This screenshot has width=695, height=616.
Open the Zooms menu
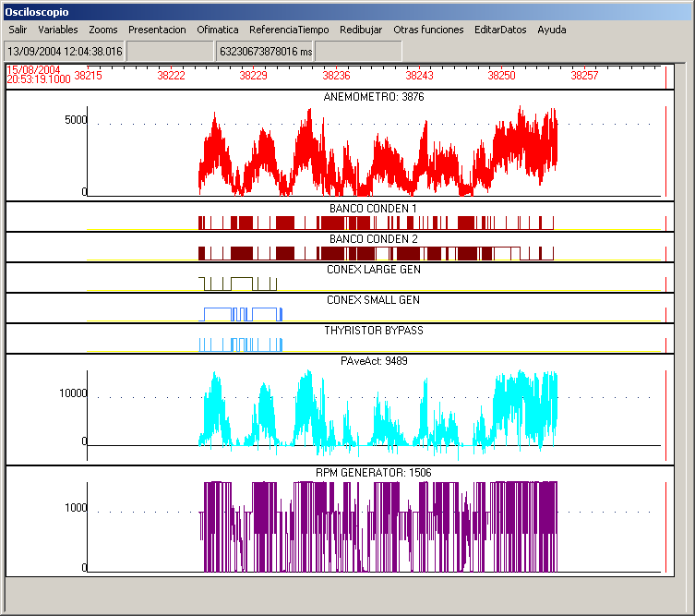coord(102,30)
